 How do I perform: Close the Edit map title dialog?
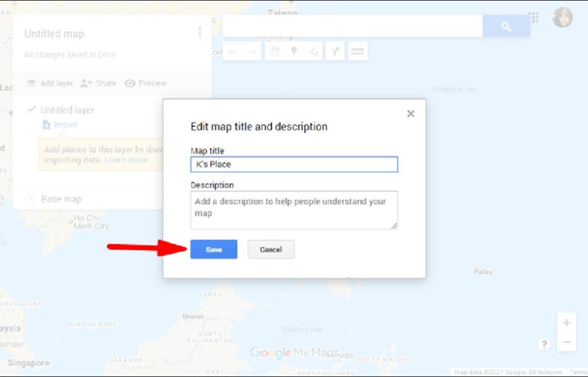click(x=411, y=114)
